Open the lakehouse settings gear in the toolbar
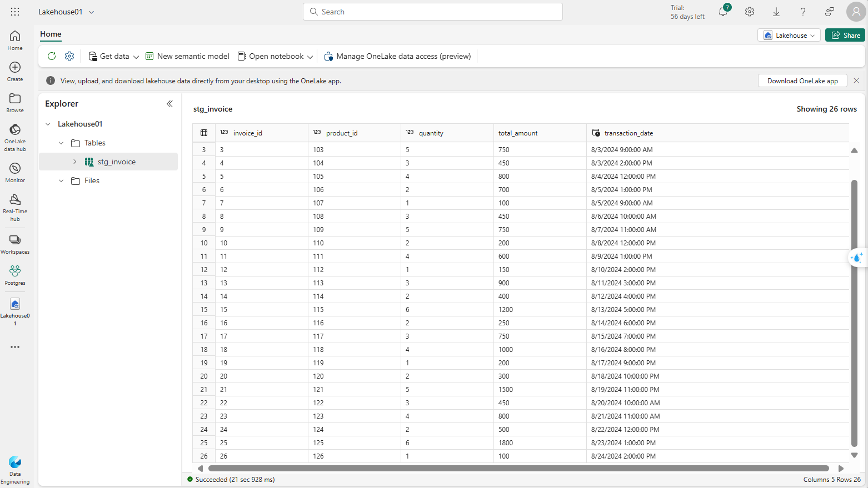The image size is (868, 488). pos(69,56)
